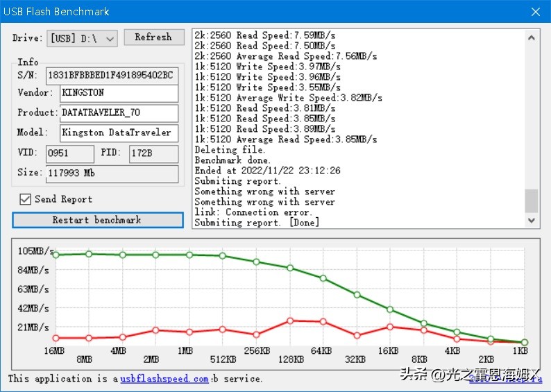This screenshot has width=551, height=392.
Task: Uncheck the Send Report checkbox
Action: pyautogui.click(x=26, y=199)
